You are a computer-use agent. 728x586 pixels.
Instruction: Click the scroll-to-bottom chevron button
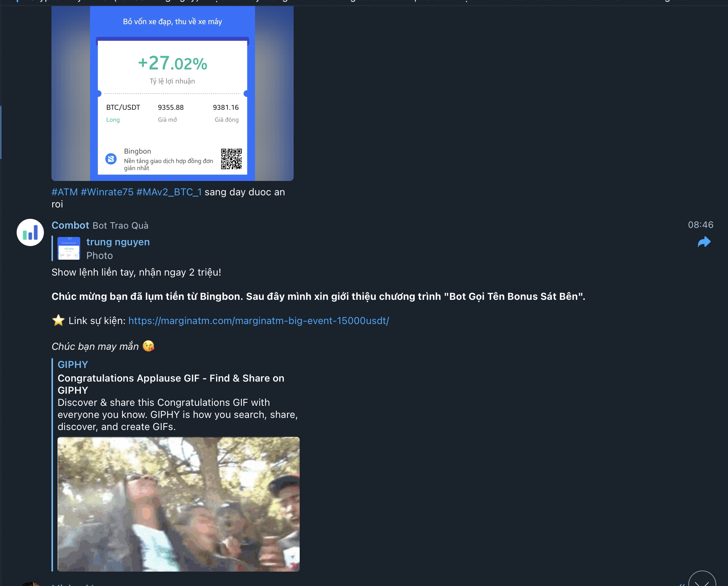coord(702,579)
